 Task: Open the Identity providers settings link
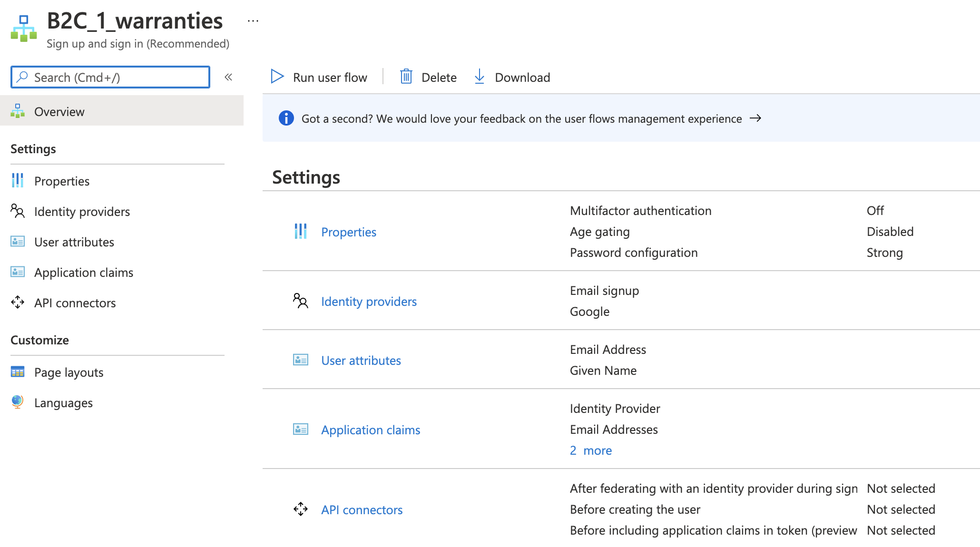[x=369, y=302]
